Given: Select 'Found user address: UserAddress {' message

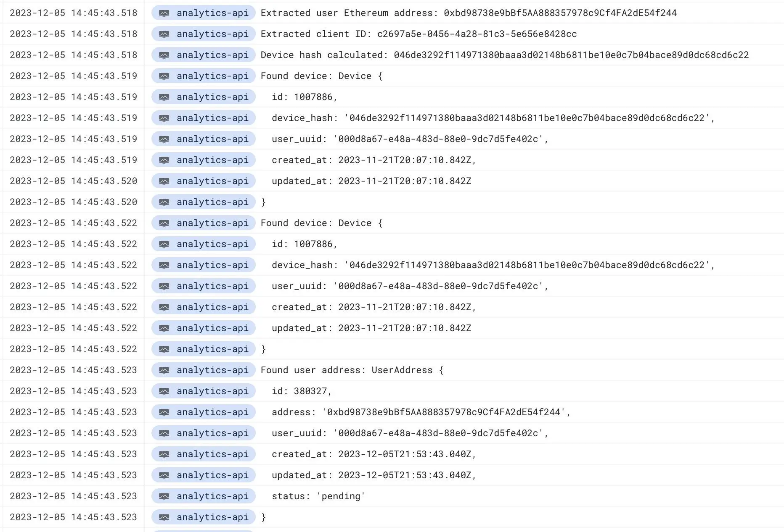Looking at the screenshot, I should [352, 370].
